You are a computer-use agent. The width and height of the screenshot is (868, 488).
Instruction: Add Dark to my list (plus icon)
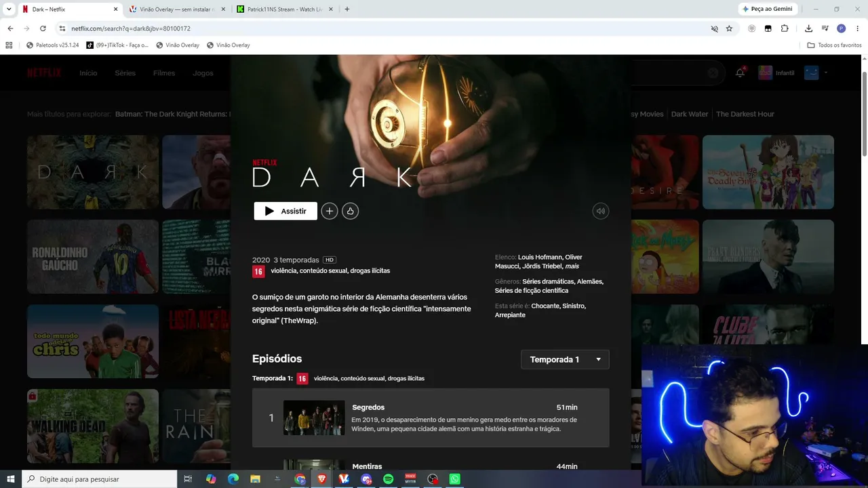pos(329,211)
